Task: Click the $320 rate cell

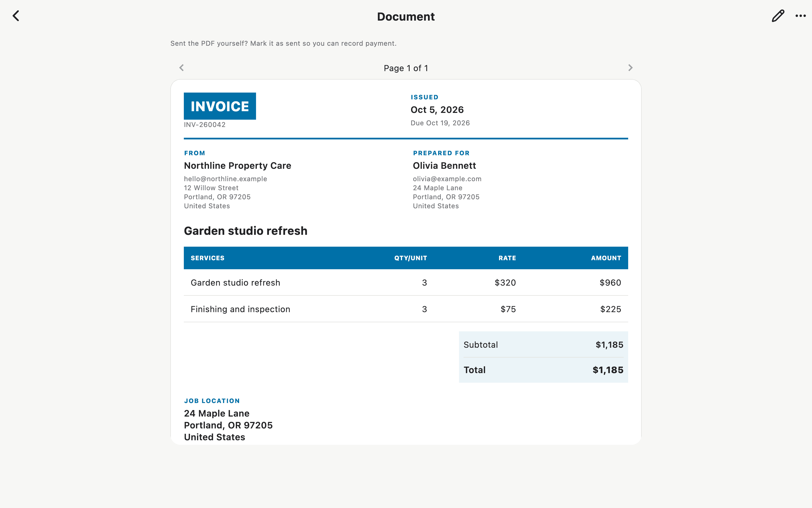Action: (505, 283)
